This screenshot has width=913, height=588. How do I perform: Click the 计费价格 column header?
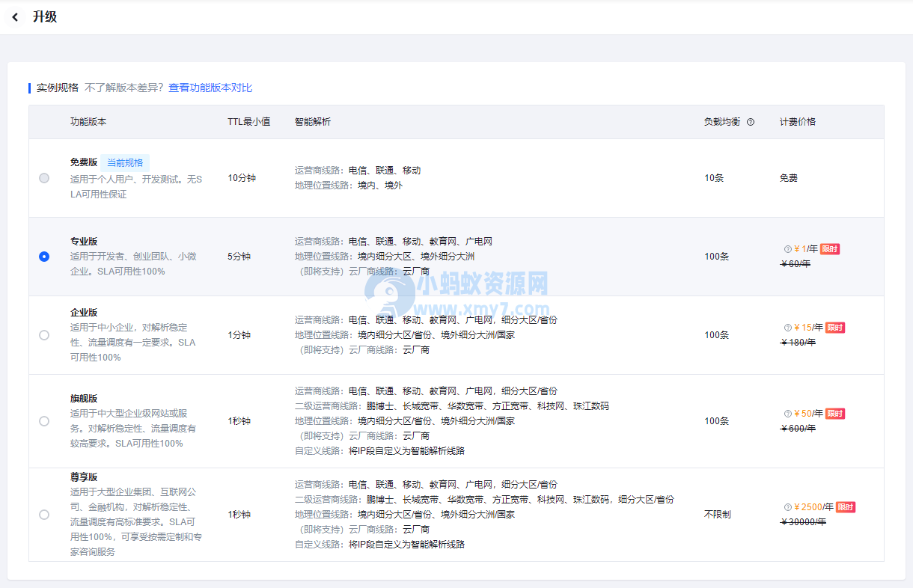point(798,122)
